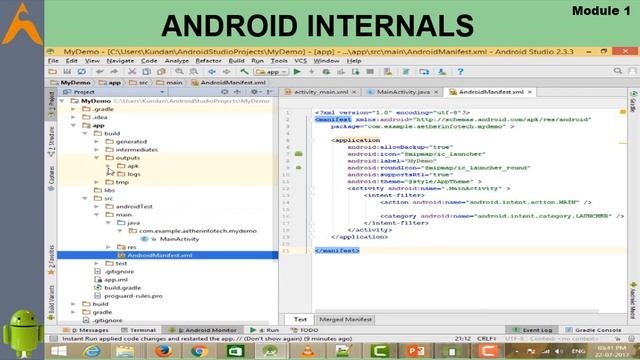Image resolution: width=640 pixels, height=360 pixels.
Task: Click the Synchronize toolbar icon
Action: pyautogui.click(x=82, y=72)
